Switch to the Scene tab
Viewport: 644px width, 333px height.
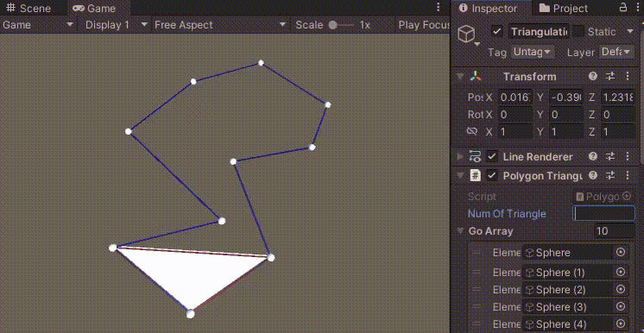(x=28, y=8)
